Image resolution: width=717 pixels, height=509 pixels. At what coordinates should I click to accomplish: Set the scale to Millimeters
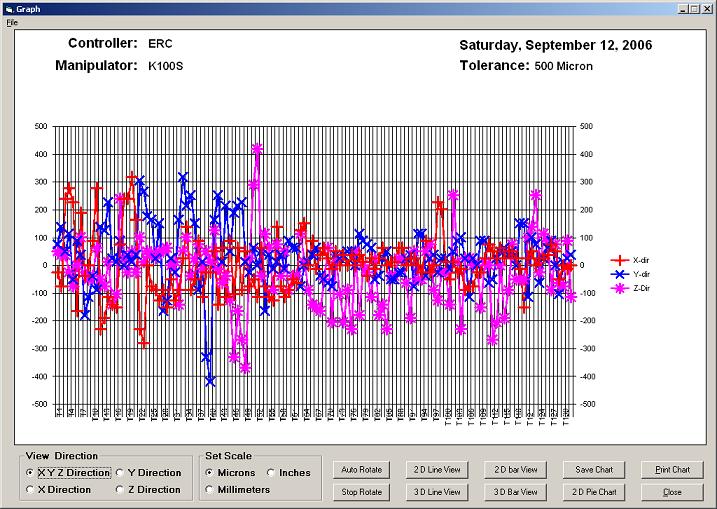[209, 490]
